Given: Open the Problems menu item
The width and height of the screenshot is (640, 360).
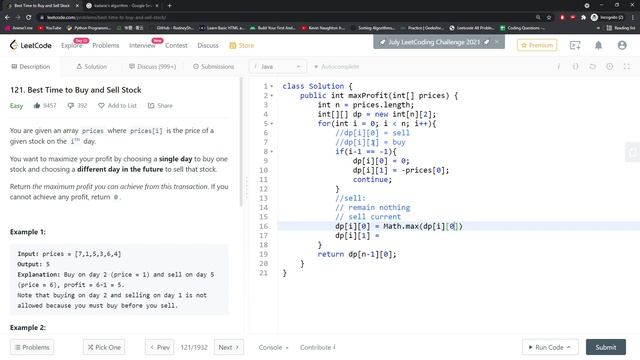Looking at the screenshot, I should coord(106,45).
